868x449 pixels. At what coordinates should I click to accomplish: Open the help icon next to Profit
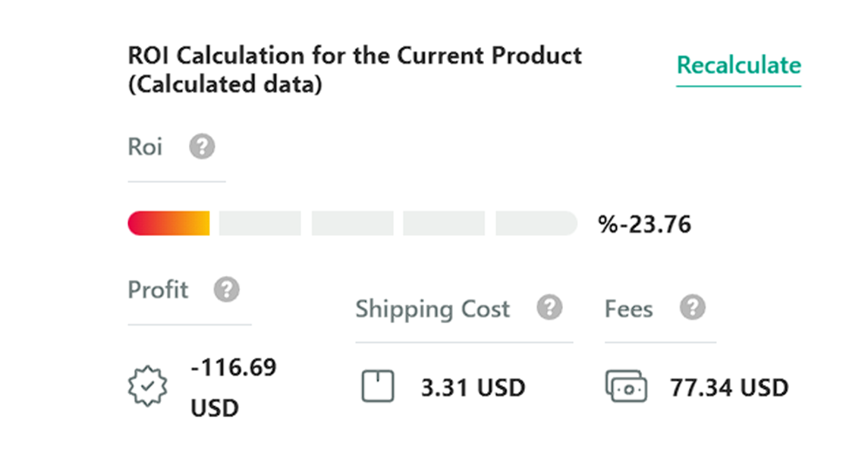[227, 290]
